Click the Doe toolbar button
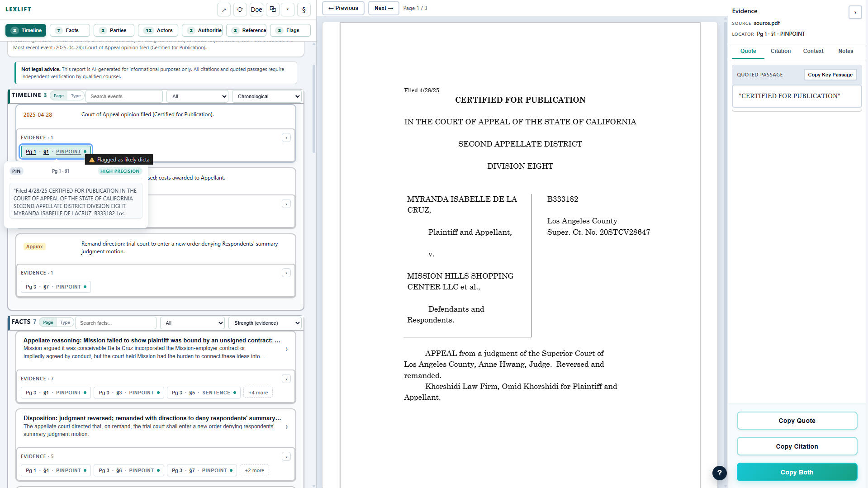The height and width of the screenshot is (488, 868). 256,9
